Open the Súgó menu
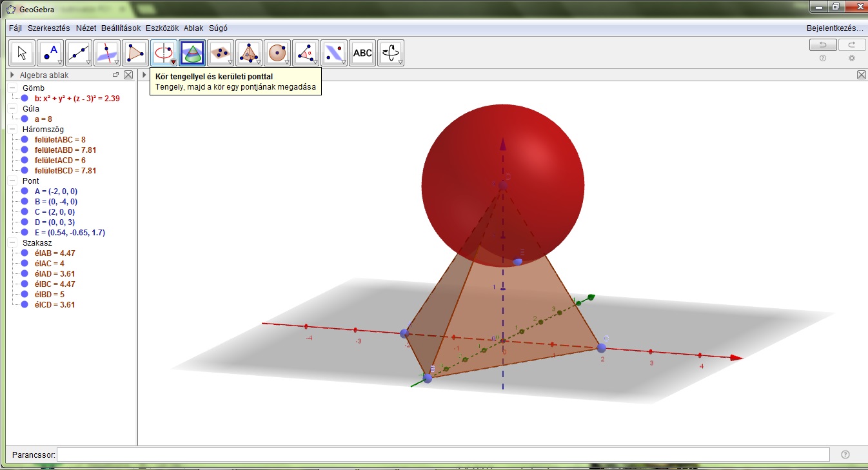The height and width of the screenshot is (470, 868). click(218, 28)
